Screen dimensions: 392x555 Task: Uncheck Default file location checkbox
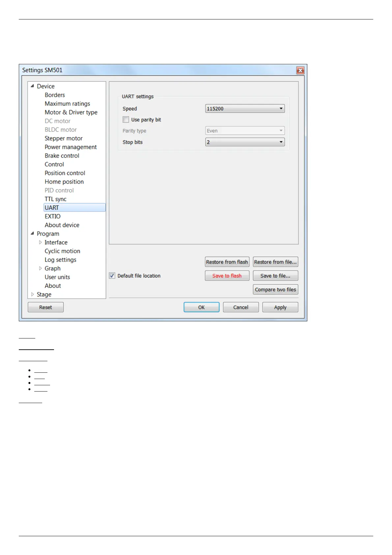[x=112, y=276]
